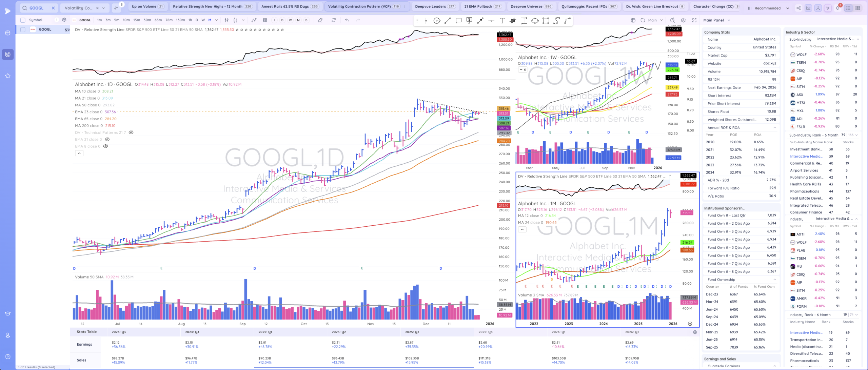Open the Recommended layout dropdown
The image size is (868, 370).
[x=768, y=8]
